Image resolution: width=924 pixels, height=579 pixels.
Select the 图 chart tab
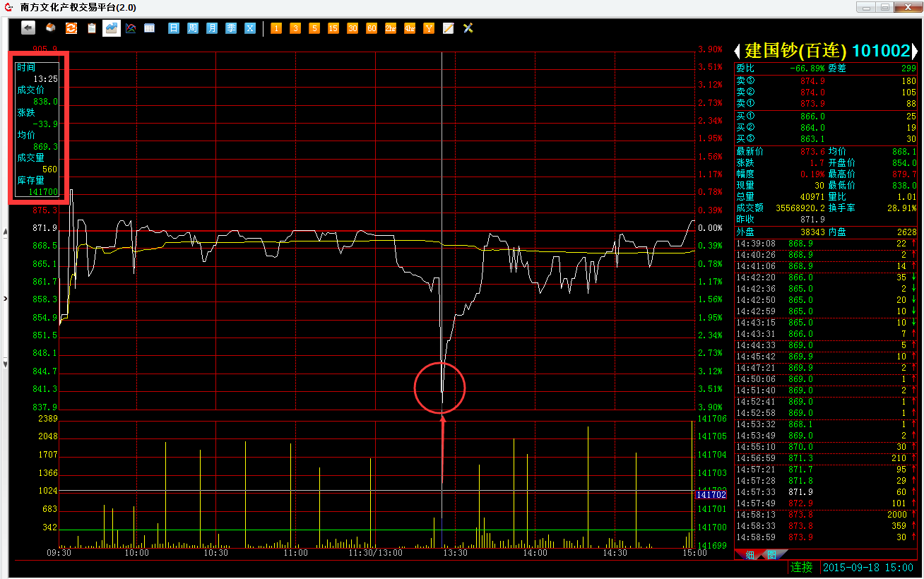(x=771, y=555)
